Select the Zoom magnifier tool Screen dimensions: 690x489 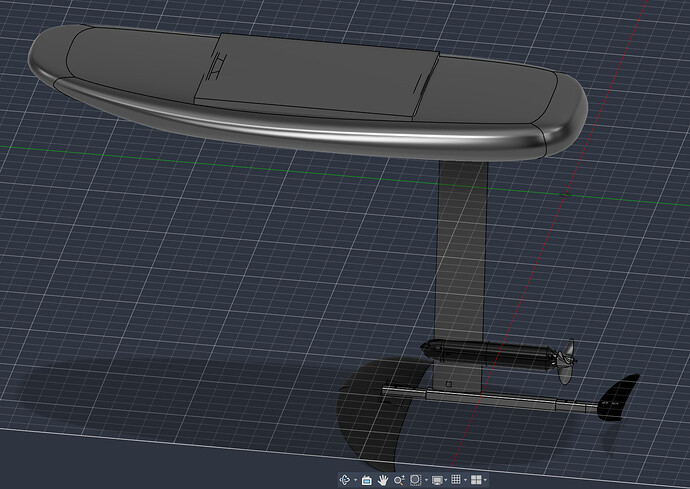point(399,480)
